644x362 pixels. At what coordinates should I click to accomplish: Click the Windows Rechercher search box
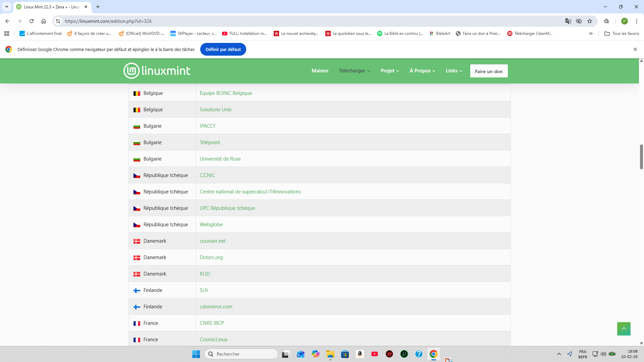(x=241, y=354)
